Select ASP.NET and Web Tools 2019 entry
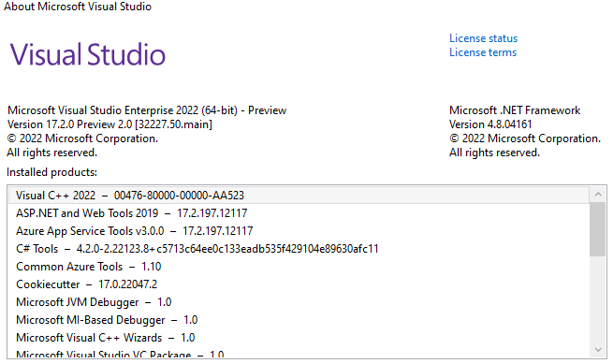 pos(299,213)
